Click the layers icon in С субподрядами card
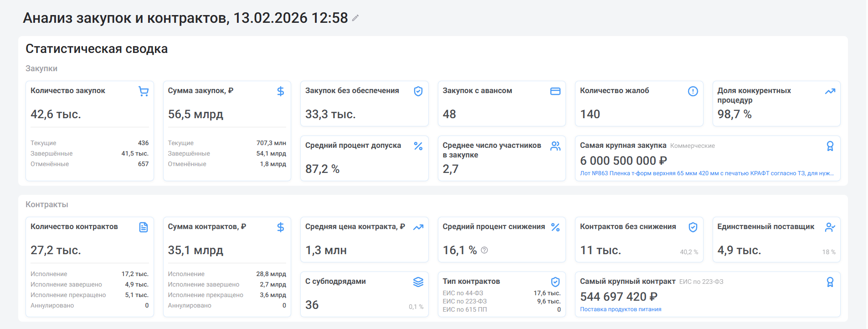This screenshot has height=329, width=868. 418,282
